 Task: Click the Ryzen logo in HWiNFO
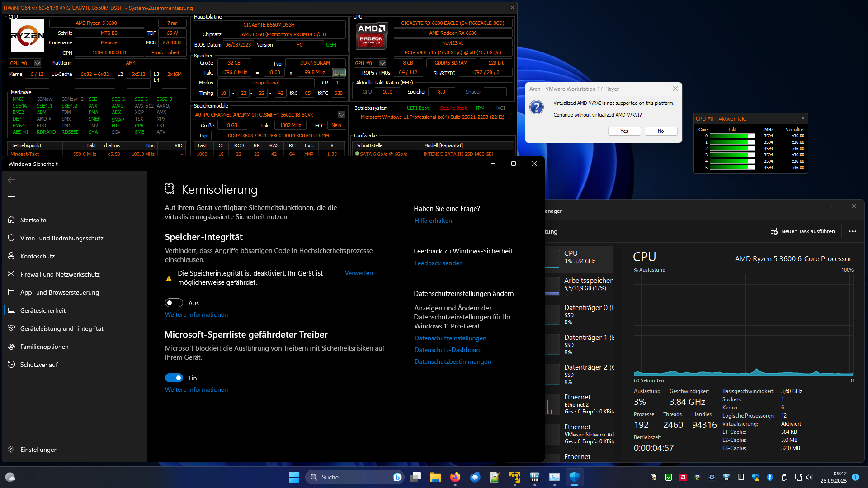pos(28,36)
